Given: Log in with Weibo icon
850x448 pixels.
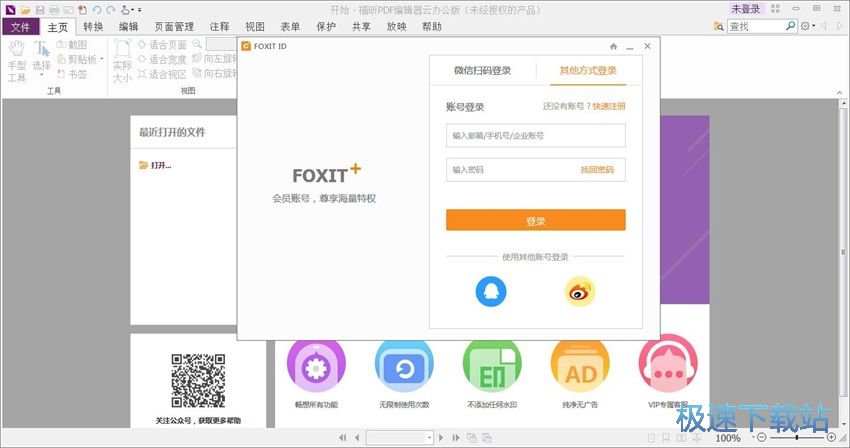Looking at the screenshot, I should coord(579,291).
